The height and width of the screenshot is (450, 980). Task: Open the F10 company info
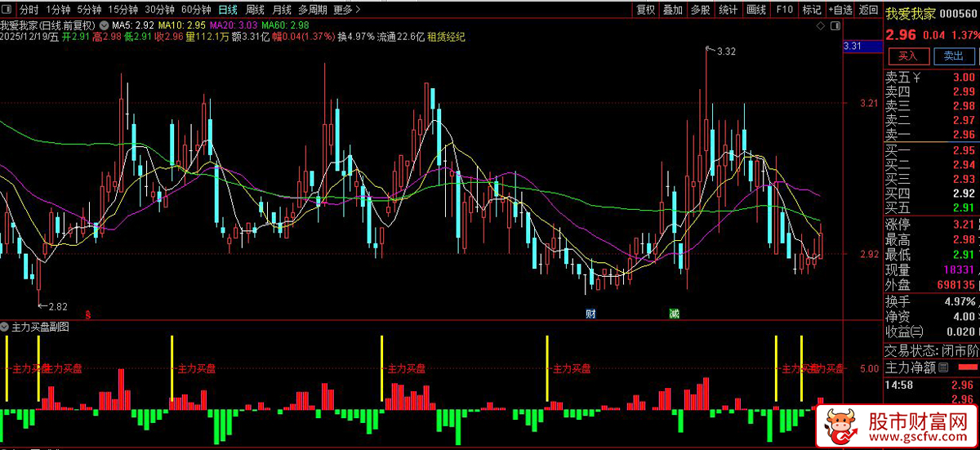784,10
